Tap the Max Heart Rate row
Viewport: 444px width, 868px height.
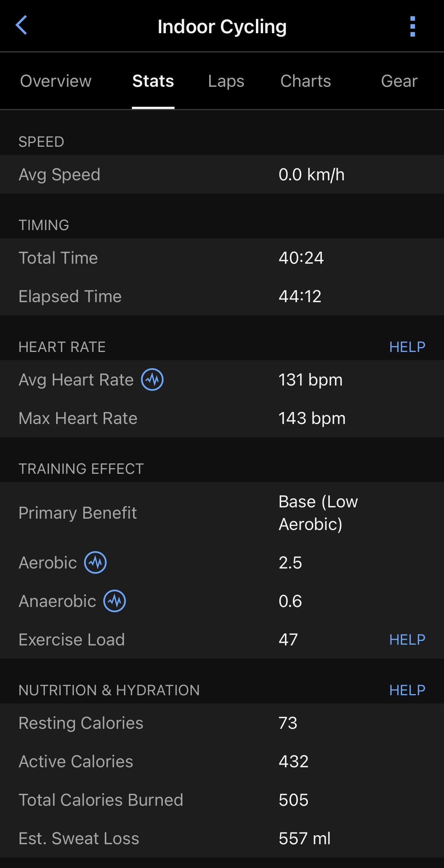tap(222, 418)
